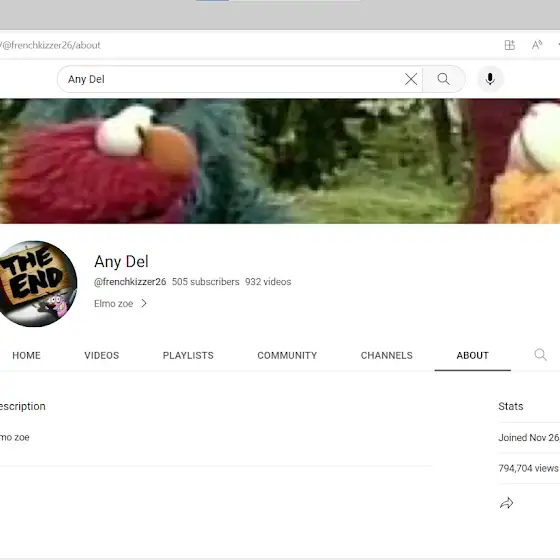This screenshot has height=560, width=560.
Task: Expand the 'Elmo zoe' description chevron
Action: click(144, 304)
